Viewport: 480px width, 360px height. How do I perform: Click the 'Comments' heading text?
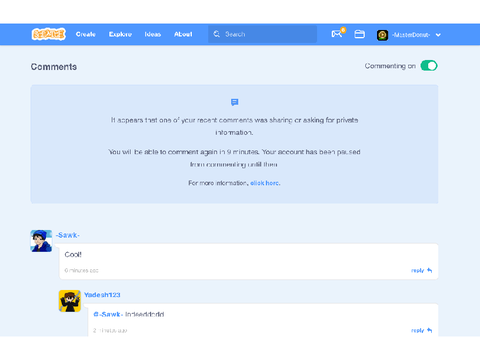pyautogui.click(x=54, y=67)
